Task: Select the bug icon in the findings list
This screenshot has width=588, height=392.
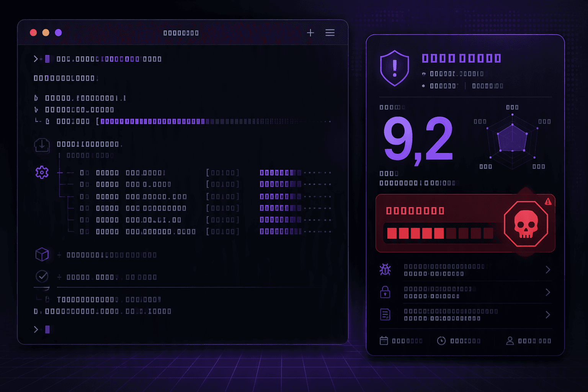Action: tap(385, 269)
